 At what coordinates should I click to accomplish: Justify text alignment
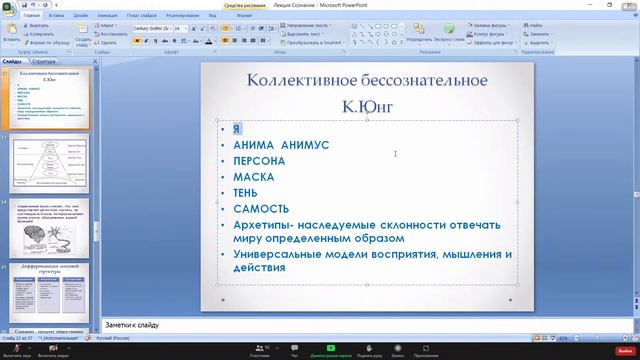pos(253,40)
